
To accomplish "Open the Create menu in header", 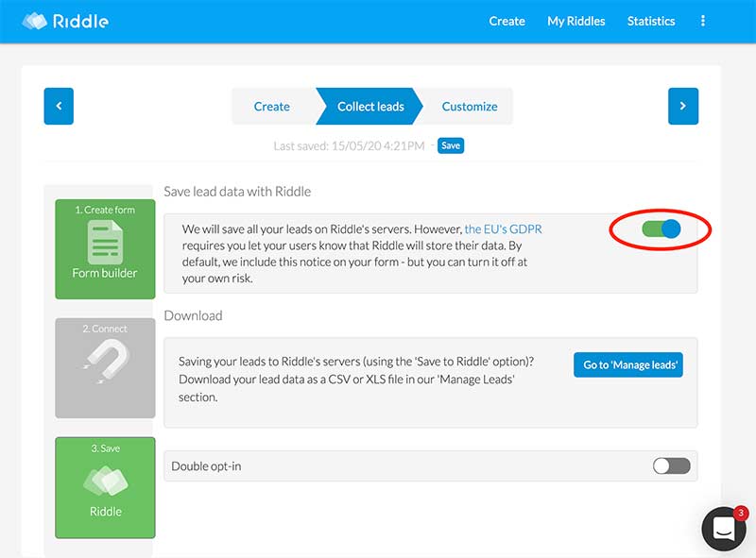I will 507,21.
